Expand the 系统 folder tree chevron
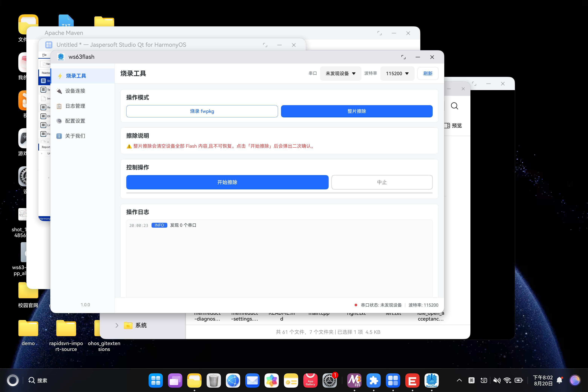588x392 pixels. tap(117, 325)
